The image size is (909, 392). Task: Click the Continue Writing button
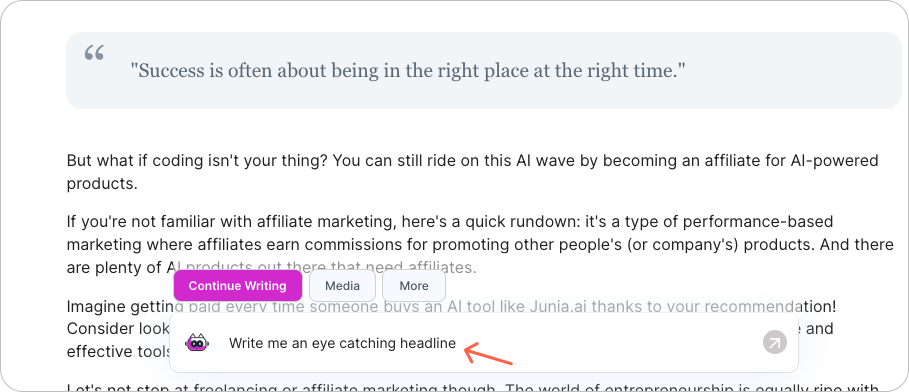coord(238,285)
